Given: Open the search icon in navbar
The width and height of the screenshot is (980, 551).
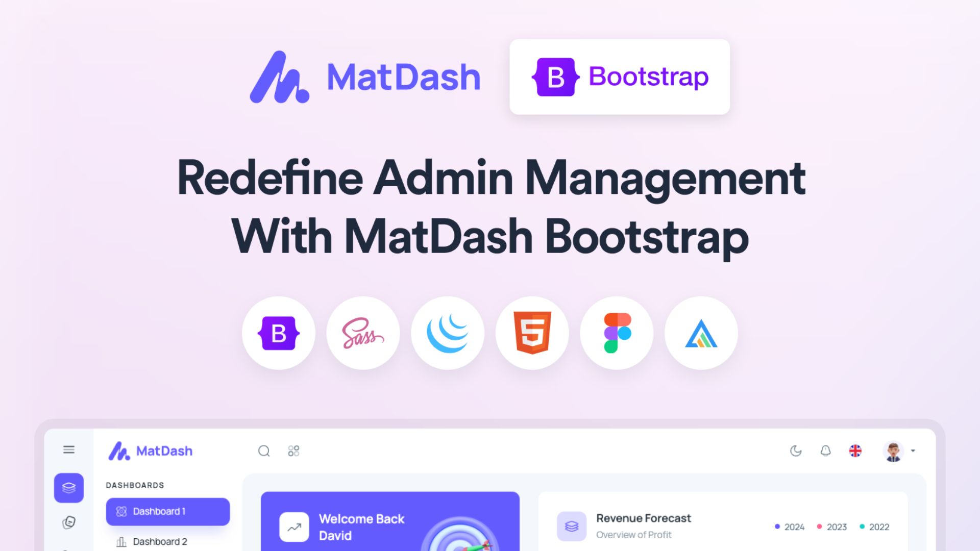Looking at the screenshot, I should [263, 450].
